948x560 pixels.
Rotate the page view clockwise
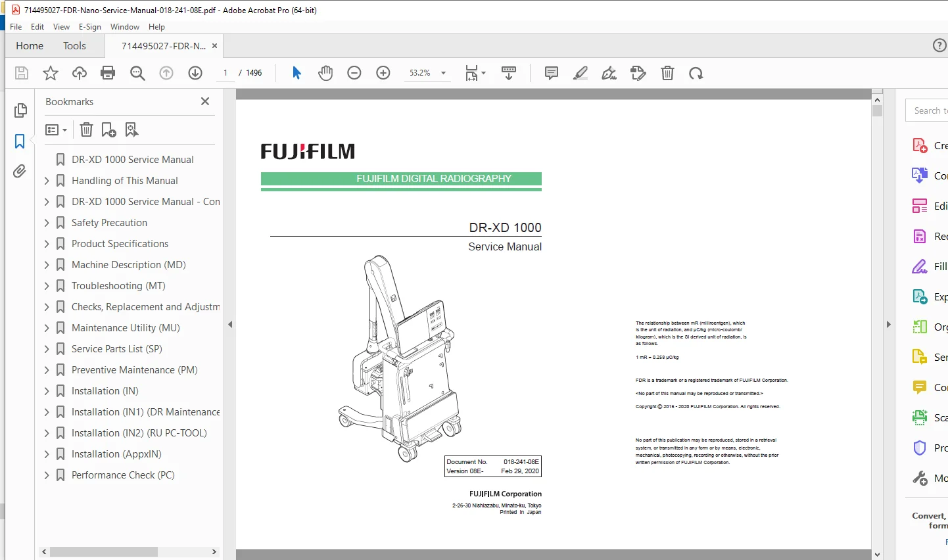tap(696, 73)
